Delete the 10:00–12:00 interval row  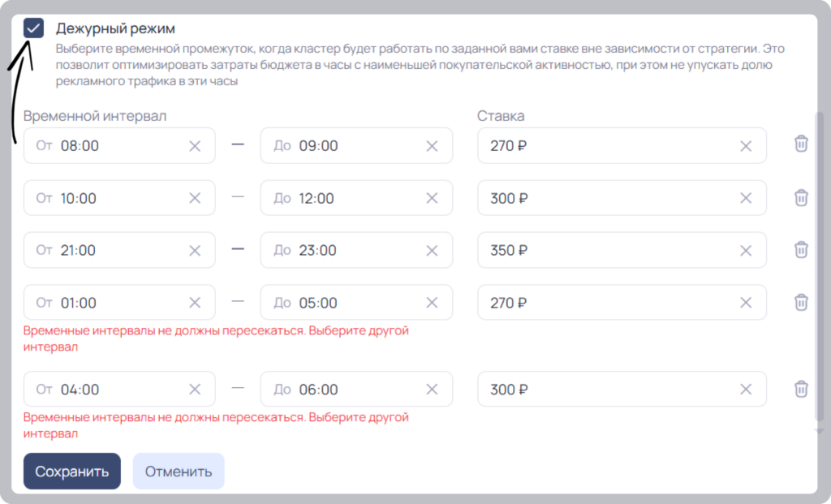[801, 198]
